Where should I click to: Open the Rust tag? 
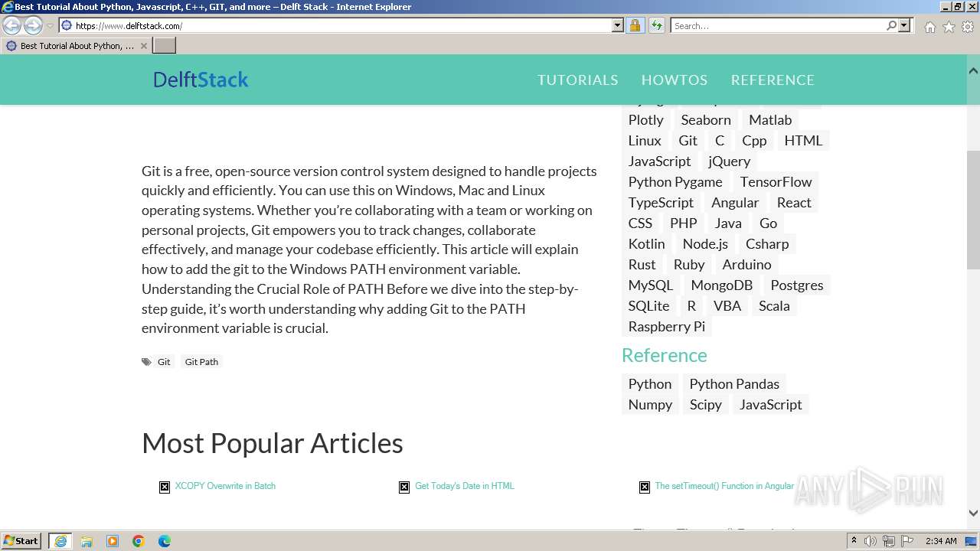pos(642,264)
